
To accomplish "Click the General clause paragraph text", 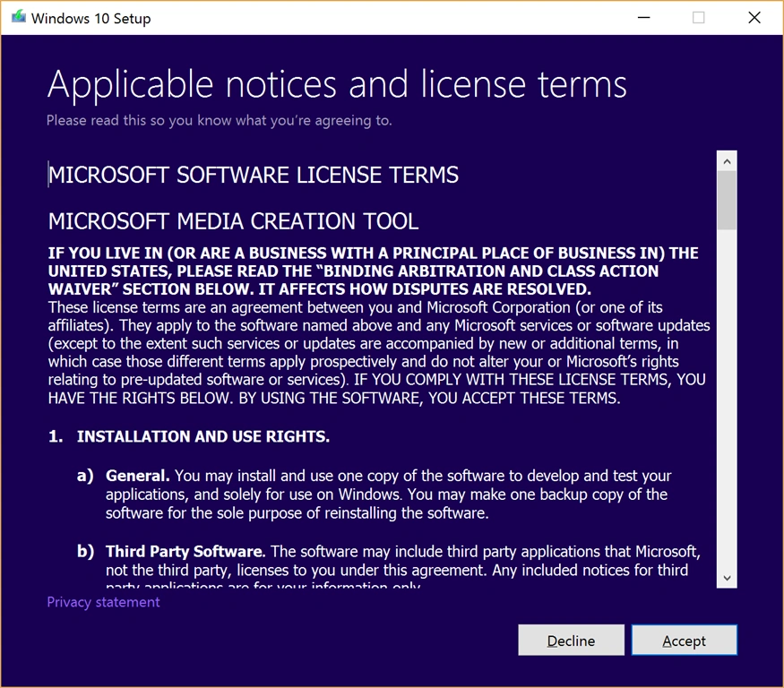I will point(389,494).
